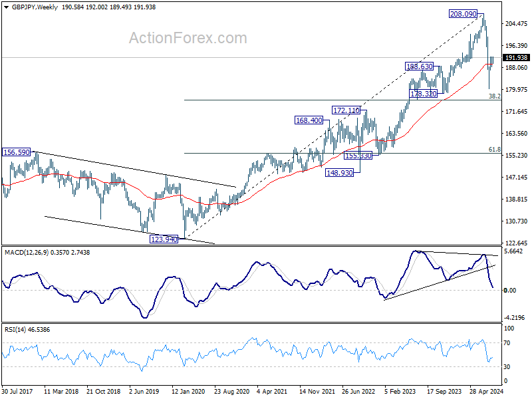The height and width of the screenshot is (399, 532).
Task: Select the 208.090 high price label
Action: [x=463, y=14]
